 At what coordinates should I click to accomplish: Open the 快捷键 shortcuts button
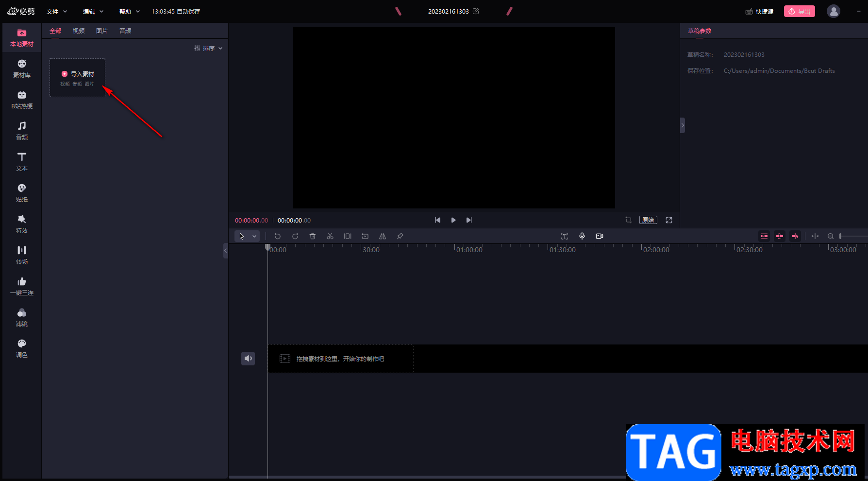[x=760, y=11]
